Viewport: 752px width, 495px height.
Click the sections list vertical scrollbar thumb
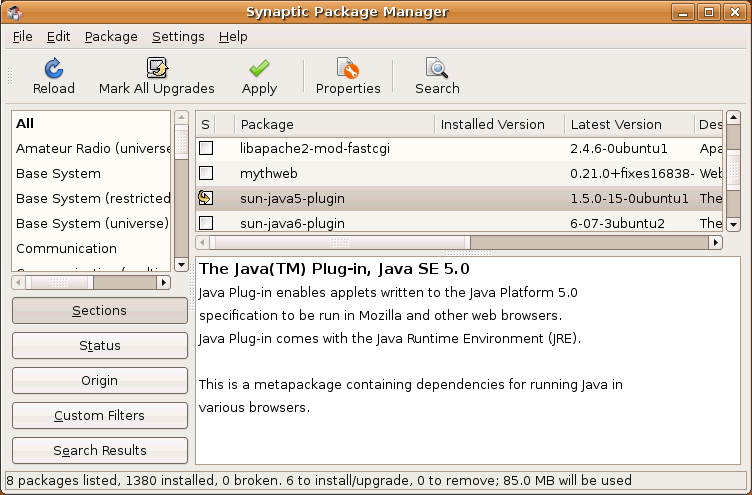tap(181, 142)
